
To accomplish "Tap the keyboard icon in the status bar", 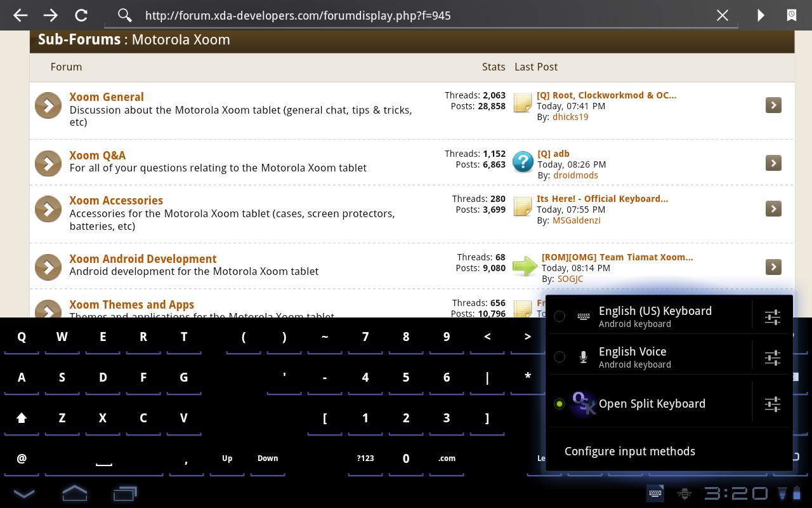I will tap(655, 493).
